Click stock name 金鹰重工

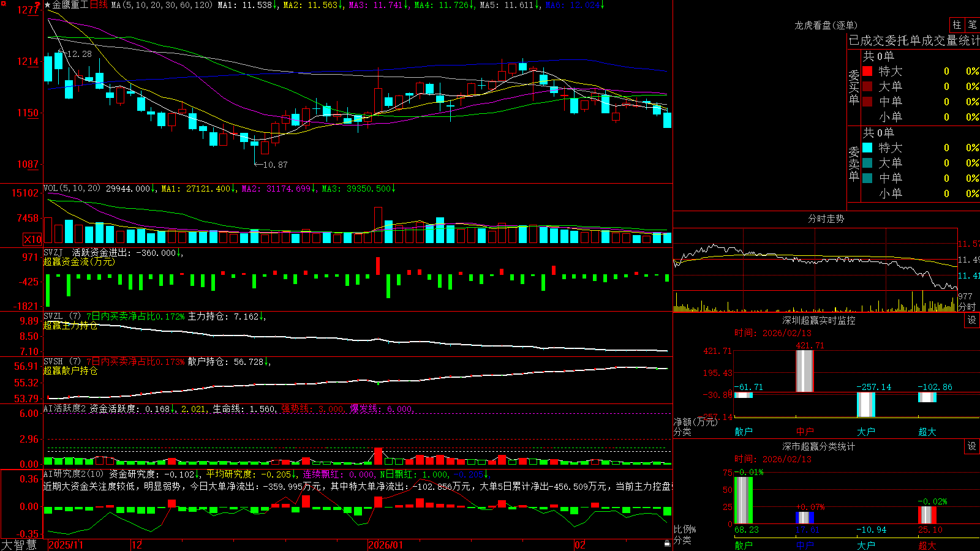point(70,5)
